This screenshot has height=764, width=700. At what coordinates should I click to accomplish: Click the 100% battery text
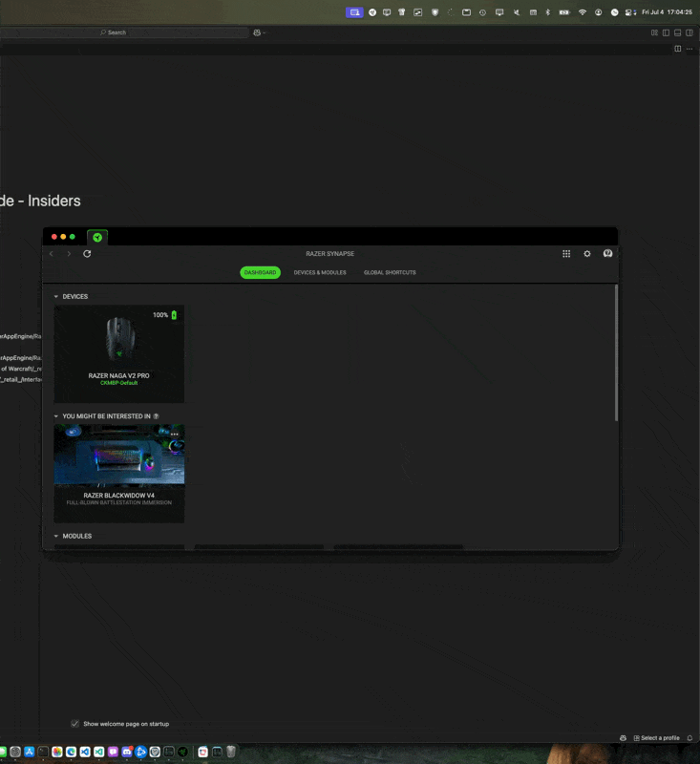tap(160, 315)
